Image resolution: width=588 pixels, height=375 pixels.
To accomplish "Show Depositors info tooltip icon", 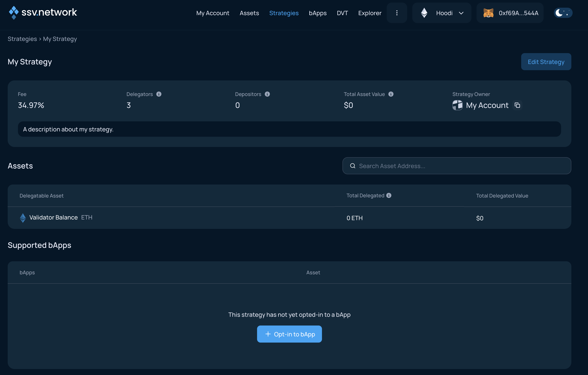I will pos(267,94).
